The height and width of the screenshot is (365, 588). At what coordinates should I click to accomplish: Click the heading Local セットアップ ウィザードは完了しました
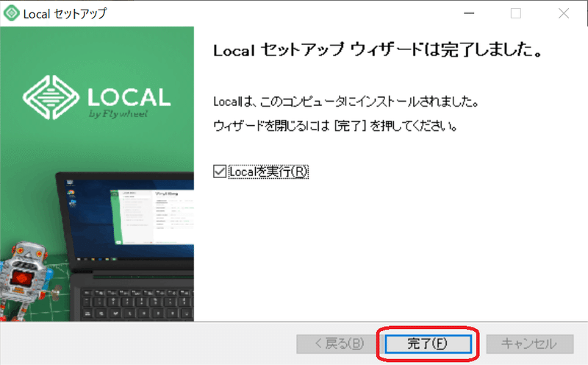tap(378, 50)
